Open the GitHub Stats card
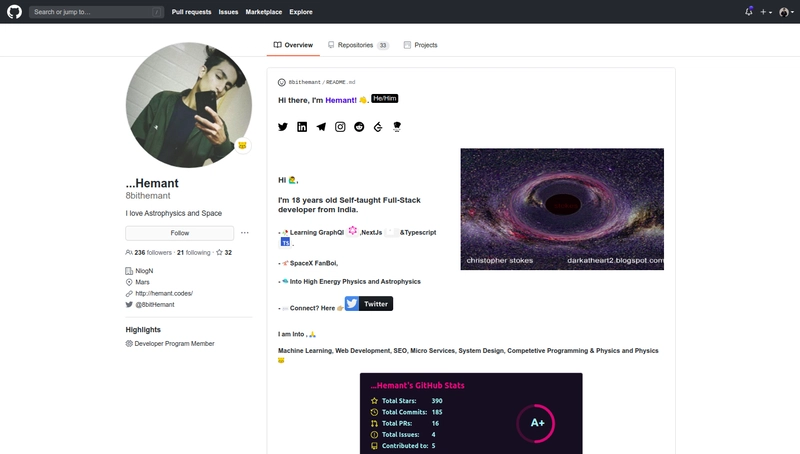 [x=471, y=413]
